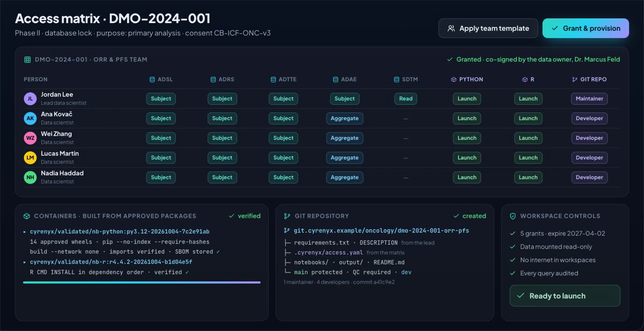Toggle Jordan Lee's Python Launch permission
This screenshot has width=644, height=331.
pos(467,99)
